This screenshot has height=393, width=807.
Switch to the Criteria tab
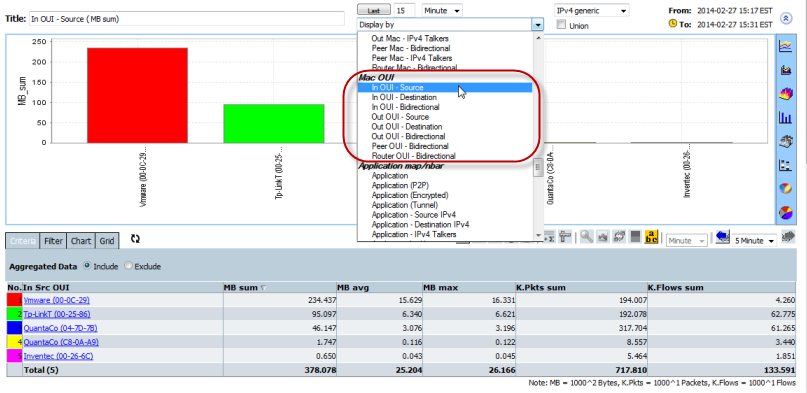(x=23, y=241)
